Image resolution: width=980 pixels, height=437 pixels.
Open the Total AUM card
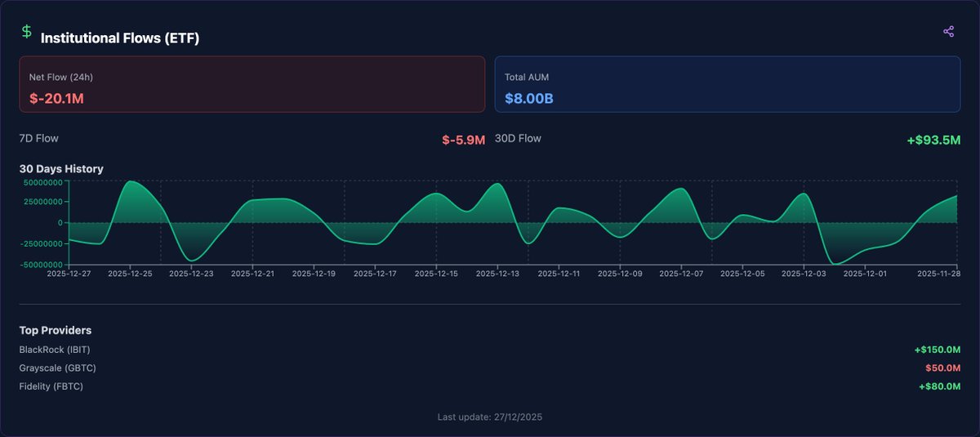pyautogui.click(x=728, y=84)
